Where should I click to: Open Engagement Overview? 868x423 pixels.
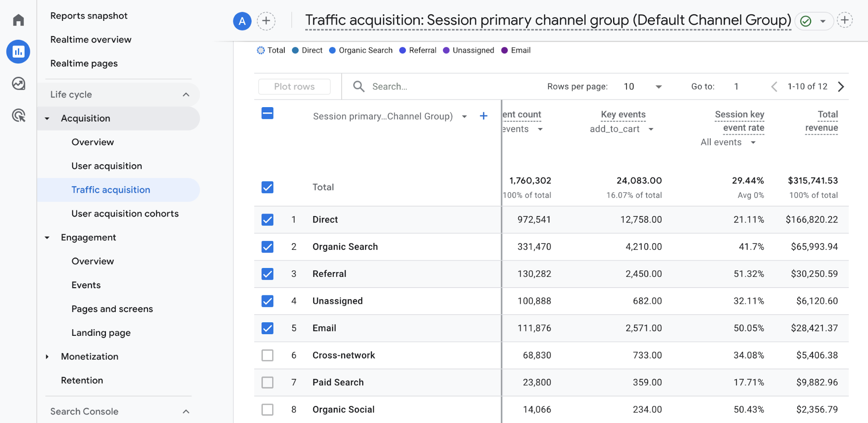pos(92,261)
